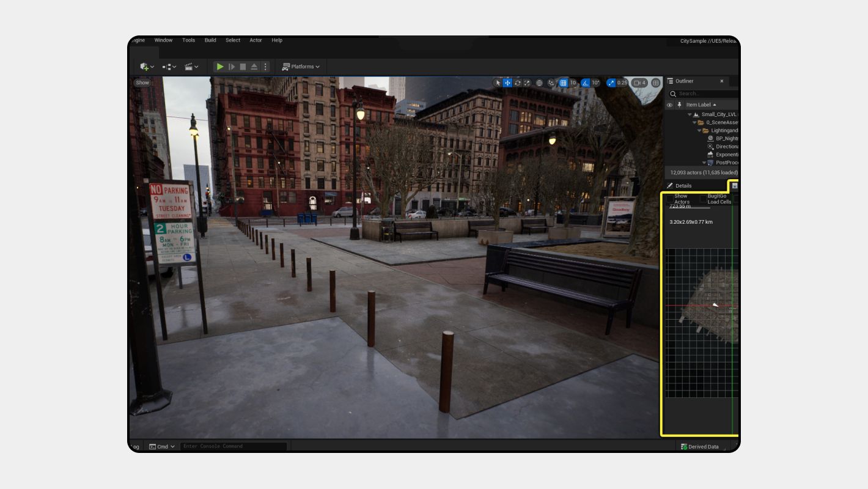Click the Blueprints toolbar icon

coord(166,67)
